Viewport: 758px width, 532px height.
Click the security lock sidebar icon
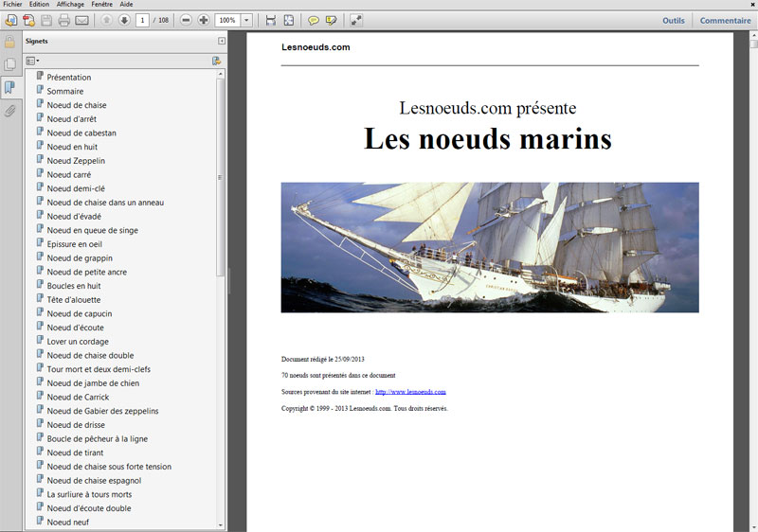coord(9,42)
